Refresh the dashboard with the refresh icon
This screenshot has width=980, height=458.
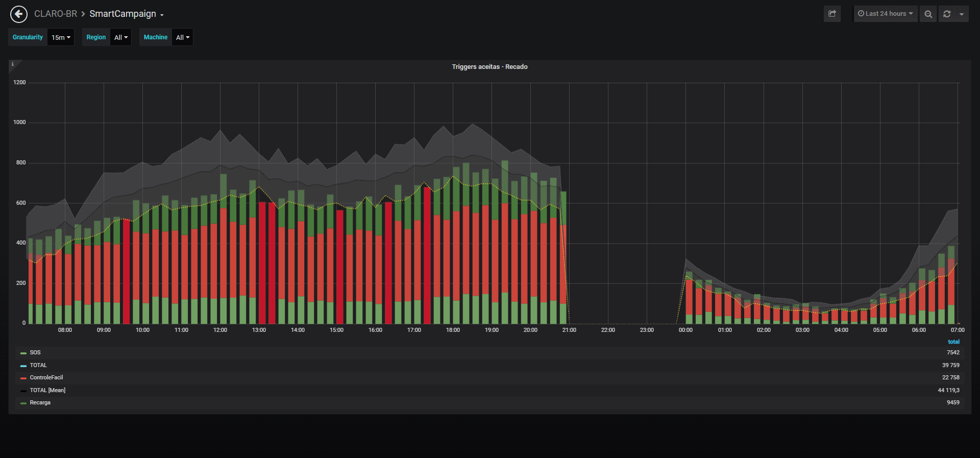(947, 14)
